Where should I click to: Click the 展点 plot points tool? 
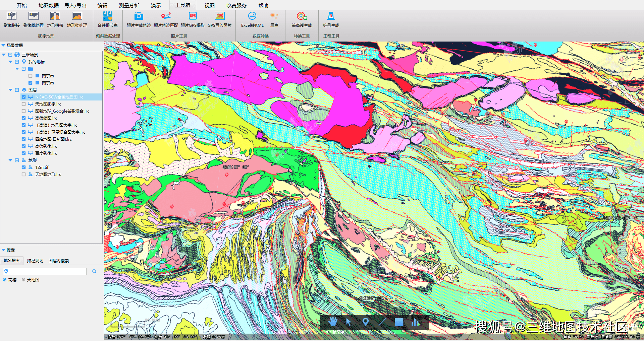pyautogui.click(x=274, y=19)
